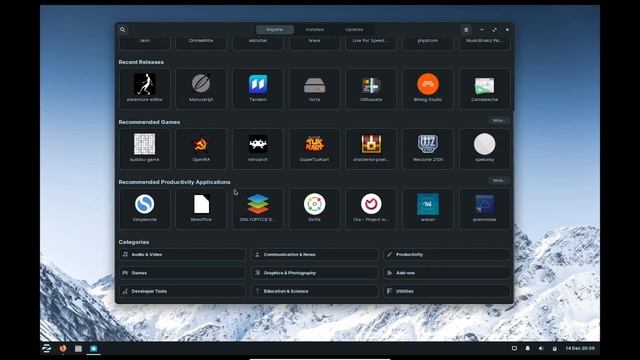Open the Jami tile in the top row
Image resolution: width=640 pixels, height=360 pixels.
coord(144,43)
